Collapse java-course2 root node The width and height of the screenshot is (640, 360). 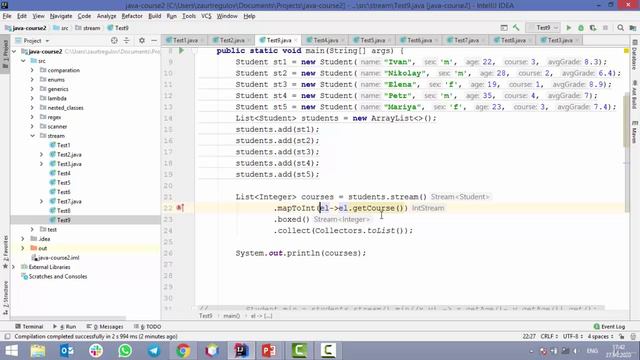[13, 51]
